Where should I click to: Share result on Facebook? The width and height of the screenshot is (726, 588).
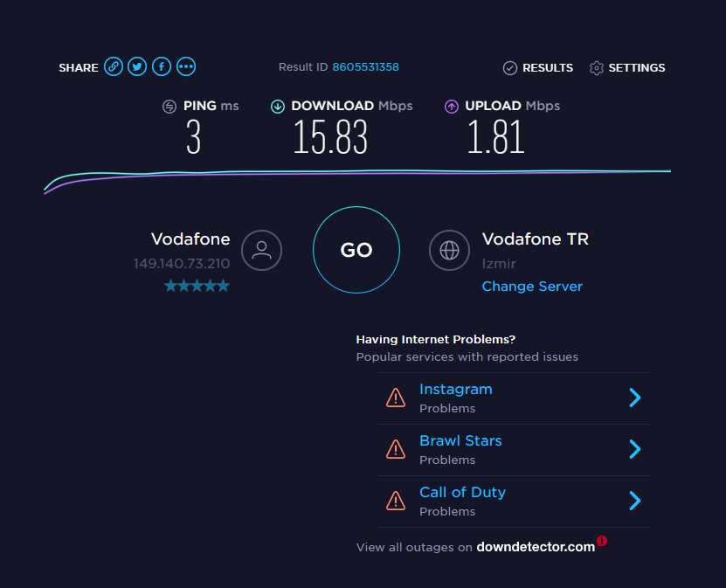click(x=162, y=66)
